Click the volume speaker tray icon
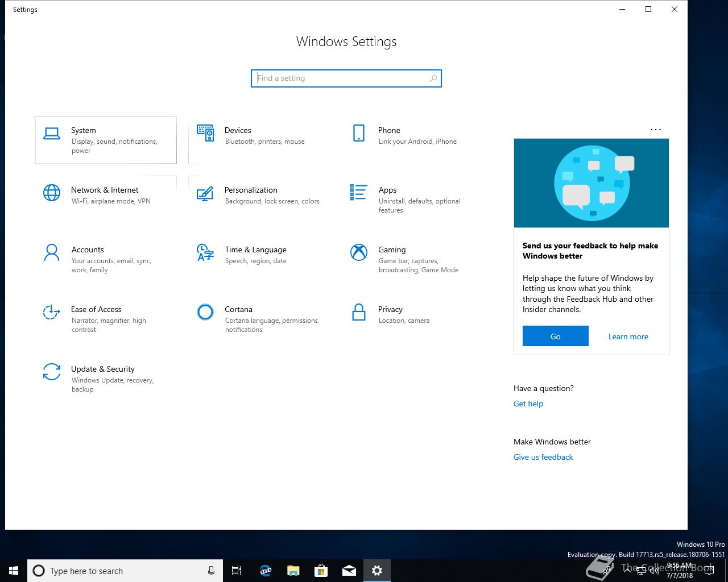 [654, 571]
